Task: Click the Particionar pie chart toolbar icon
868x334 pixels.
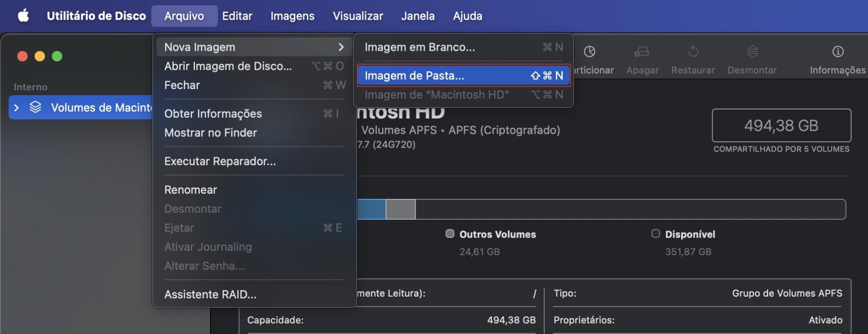Action: pos(589,52)
